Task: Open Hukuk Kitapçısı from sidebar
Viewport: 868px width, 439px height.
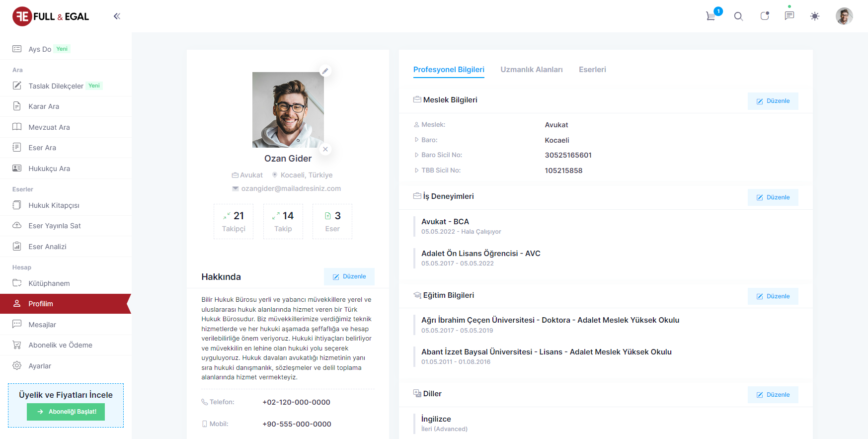Action: pos(54,205)
